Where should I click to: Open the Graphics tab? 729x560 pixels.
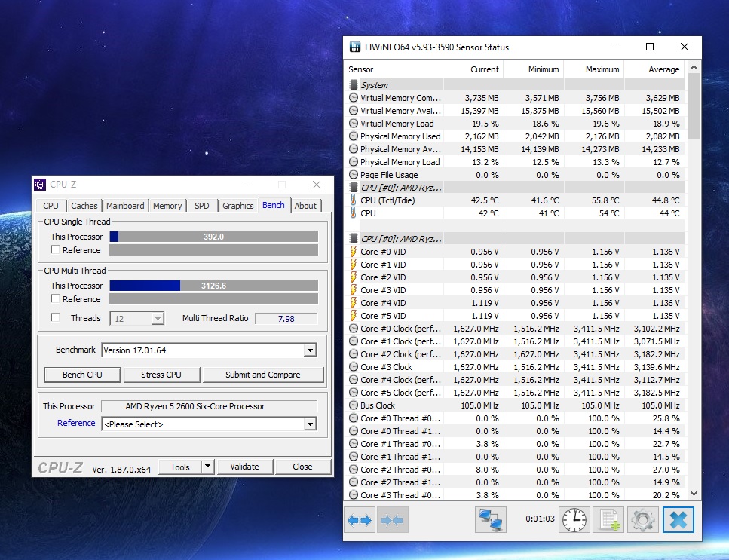pos(237,206)
